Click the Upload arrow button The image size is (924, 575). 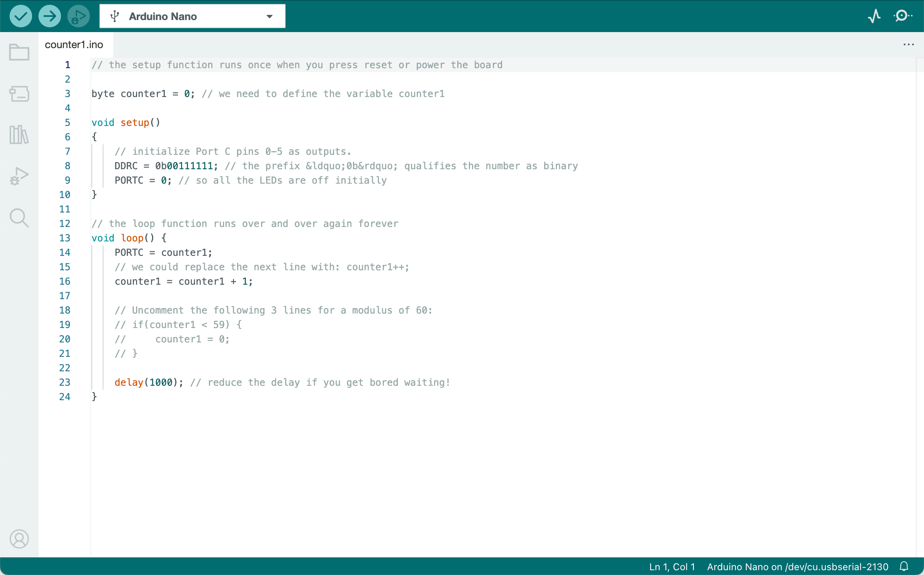(50, 16)
